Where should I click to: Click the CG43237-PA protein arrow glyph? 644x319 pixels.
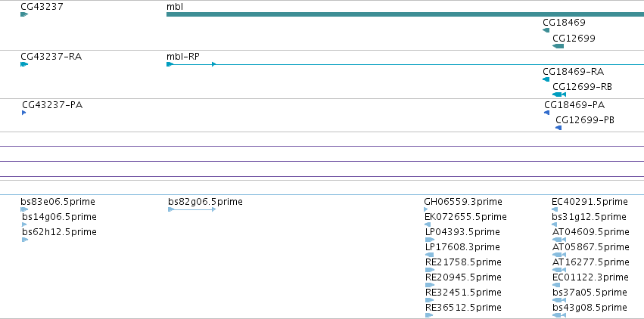click(23, 113)
